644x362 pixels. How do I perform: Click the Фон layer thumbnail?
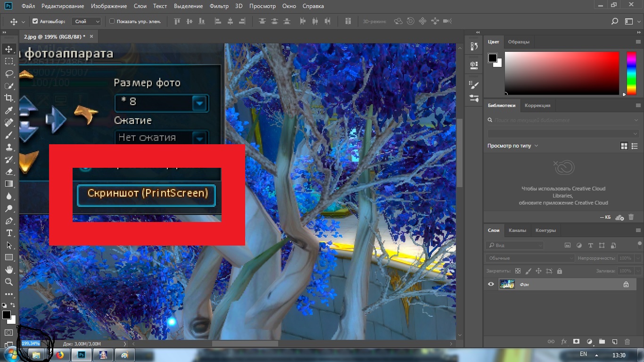point(507,284)
